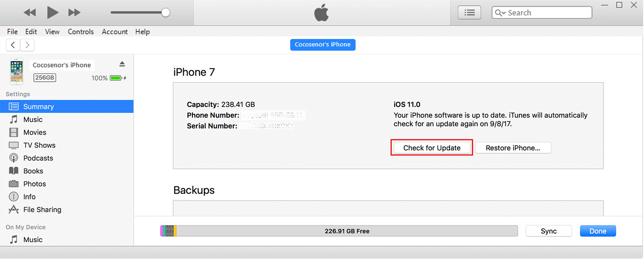The width and height of the screenshot is (644, 260).
Task: Click the forward navigation arrow
Action: click(27, 45)
